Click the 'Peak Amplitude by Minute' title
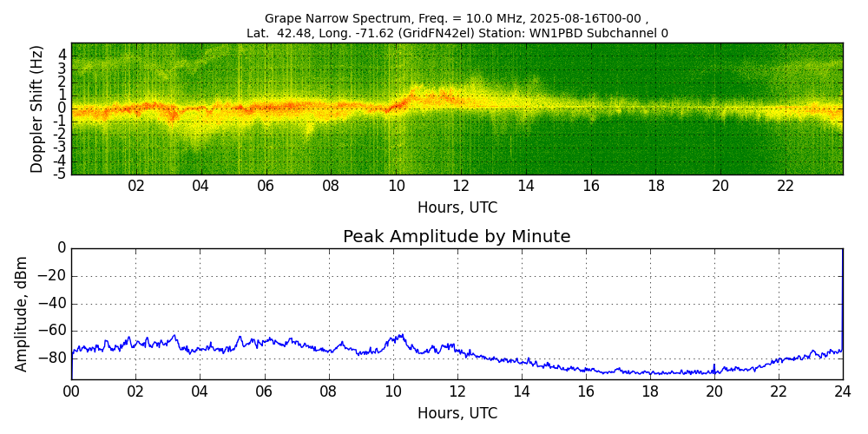Viewport: 868px width, 434px height. point(457,237)
